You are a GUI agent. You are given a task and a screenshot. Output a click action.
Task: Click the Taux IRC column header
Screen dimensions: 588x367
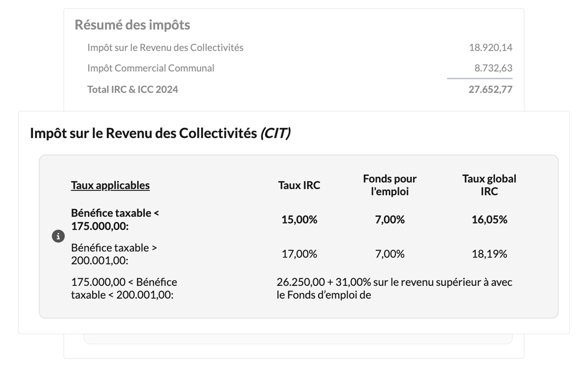coord(299,185)
